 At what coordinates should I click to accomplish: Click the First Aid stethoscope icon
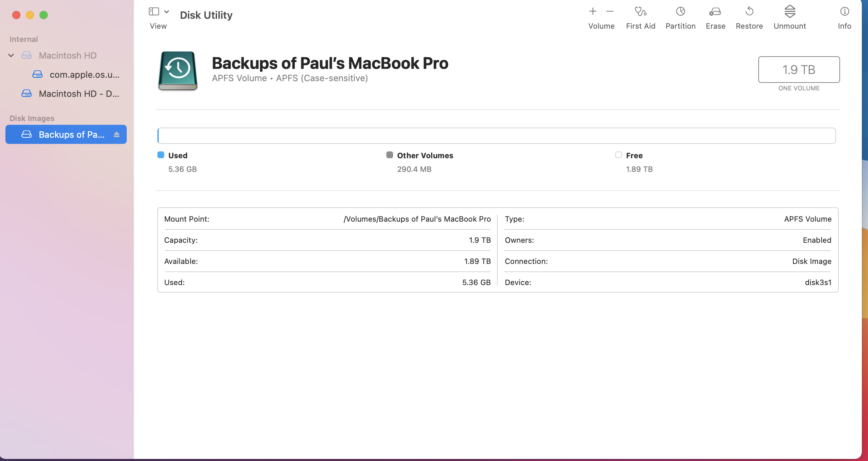tap(640, 12)
